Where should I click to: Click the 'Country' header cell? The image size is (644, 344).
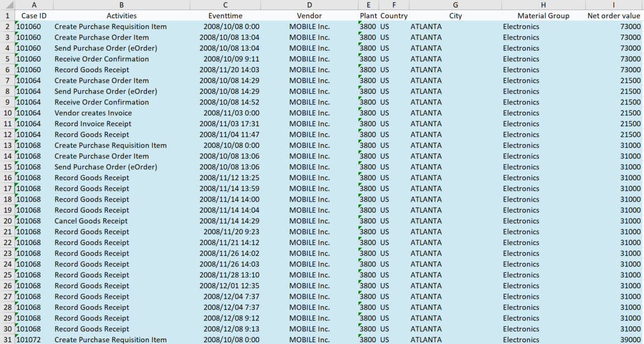click(x=394, y=16)
